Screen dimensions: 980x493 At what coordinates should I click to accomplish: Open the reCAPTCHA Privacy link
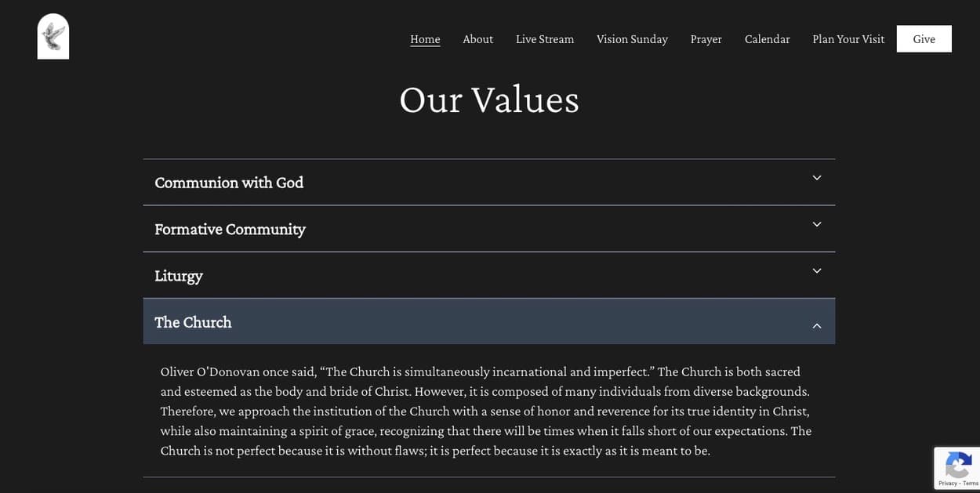[x=947, y=484]
